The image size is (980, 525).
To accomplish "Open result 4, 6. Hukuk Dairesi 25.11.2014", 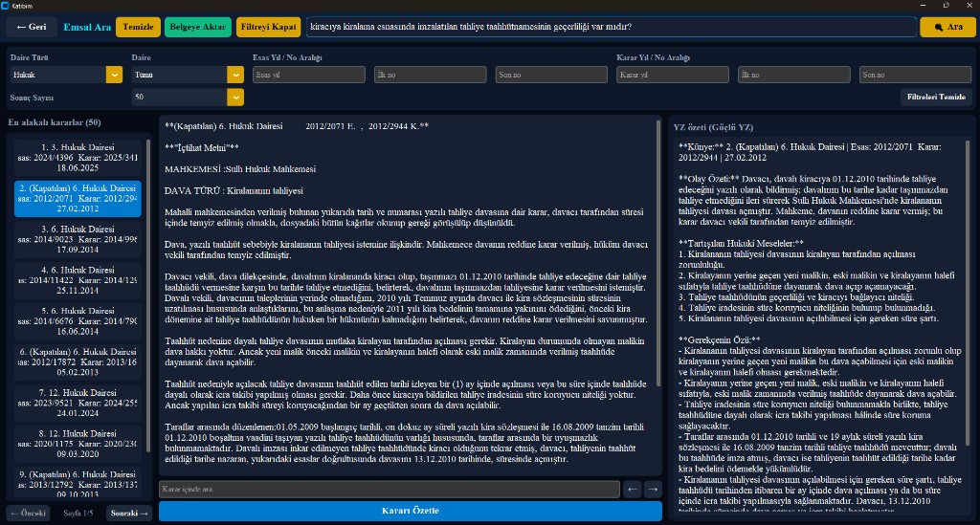I will point(78,280).
